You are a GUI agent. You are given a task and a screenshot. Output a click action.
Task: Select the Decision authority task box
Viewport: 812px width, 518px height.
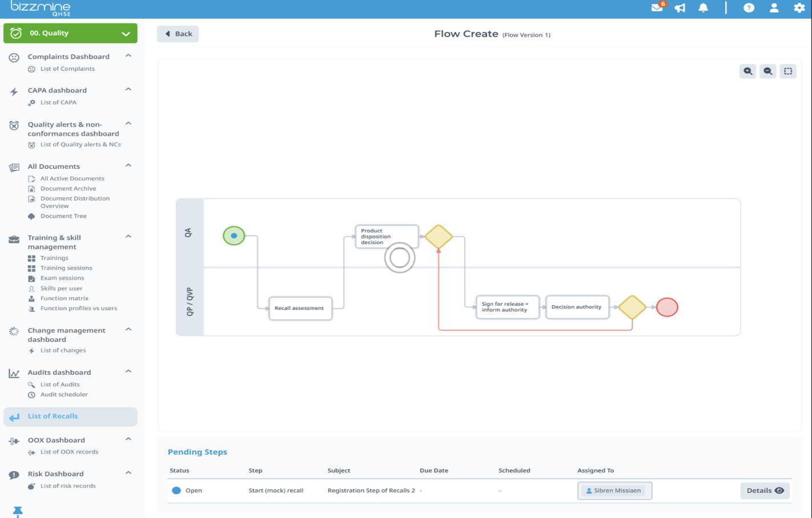pyautogui.click(x=577, y=307)
